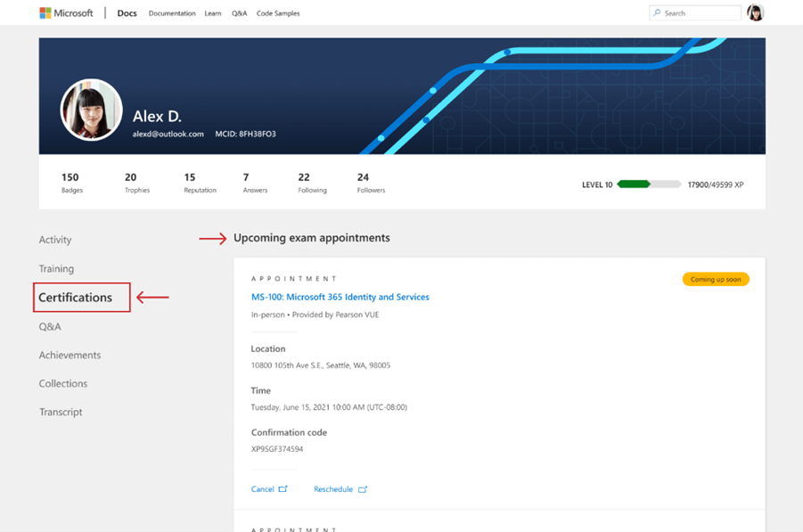
Task: Go to Docs home
Action: point(127,13)
